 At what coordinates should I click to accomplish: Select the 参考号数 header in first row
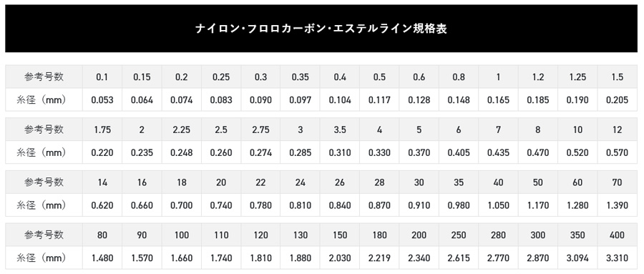coord(44,77)
